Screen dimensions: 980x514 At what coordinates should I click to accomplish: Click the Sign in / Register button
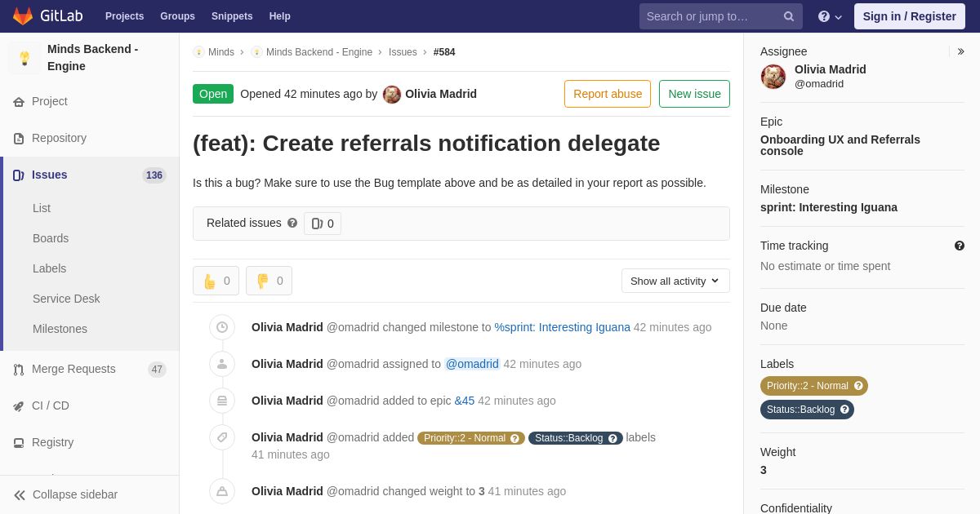(x=910, y=16)
